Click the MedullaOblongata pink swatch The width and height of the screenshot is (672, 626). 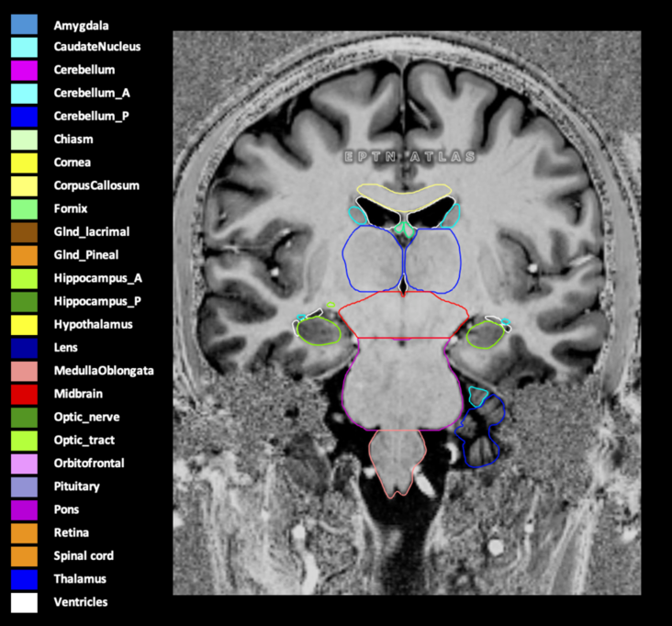24,372
